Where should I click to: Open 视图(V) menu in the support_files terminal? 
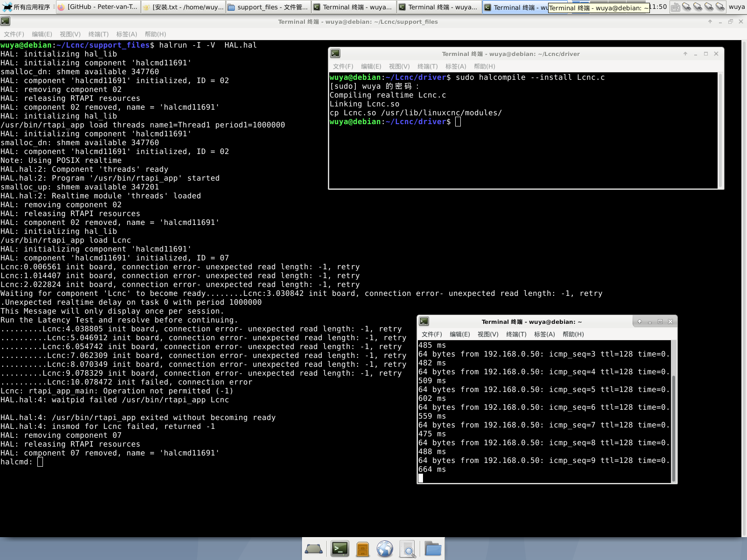[x=70, y=34]
